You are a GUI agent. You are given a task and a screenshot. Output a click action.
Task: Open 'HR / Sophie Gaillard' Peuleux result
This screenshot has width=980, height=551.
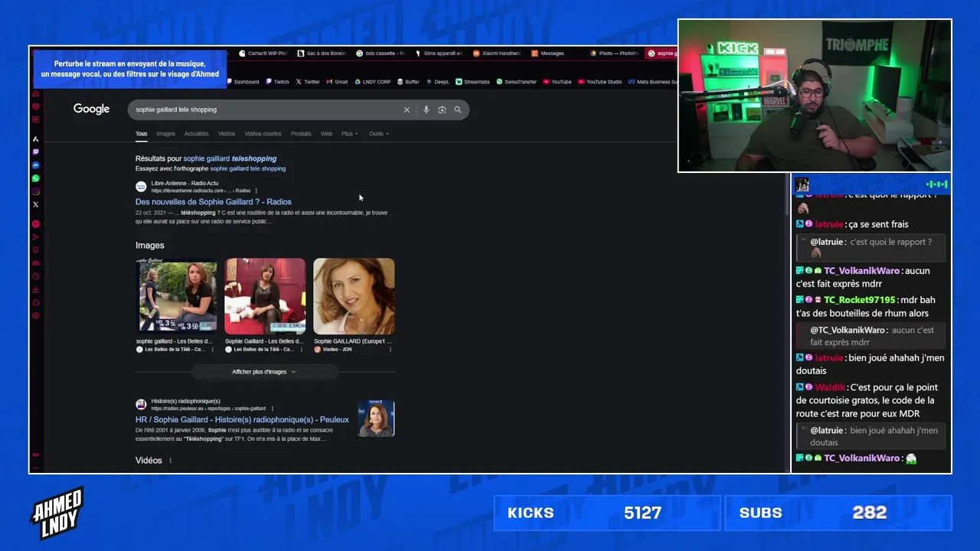[242, 419]
